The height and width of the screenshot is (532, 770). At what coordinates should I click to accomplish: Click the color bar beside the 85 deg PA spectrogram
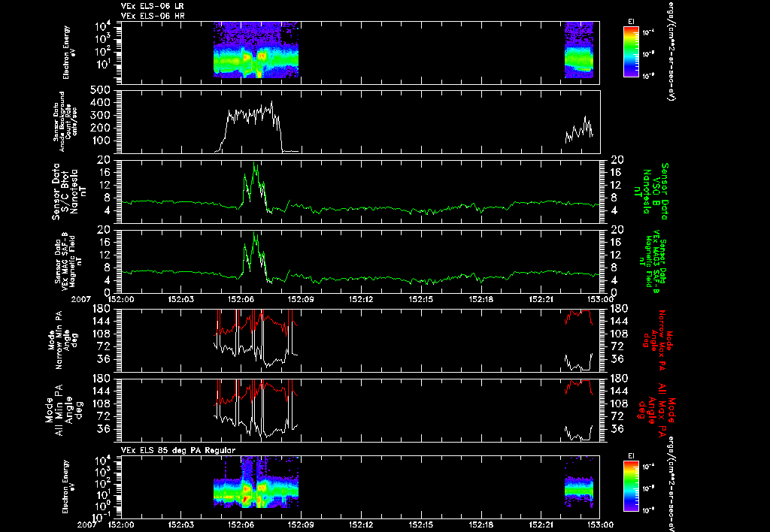[x=631, y=486]
